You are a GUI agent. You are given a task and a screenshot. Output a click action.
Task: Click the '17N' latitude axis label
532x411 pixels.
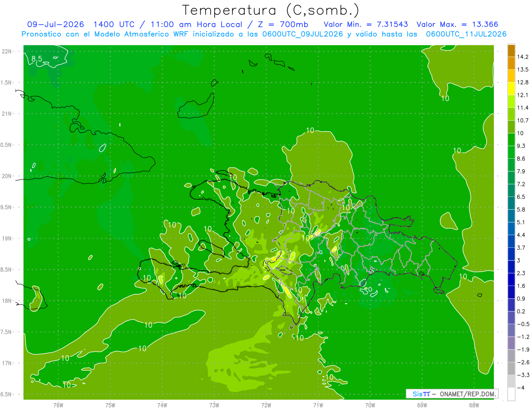pyautogui.click(x=8, y=363)
